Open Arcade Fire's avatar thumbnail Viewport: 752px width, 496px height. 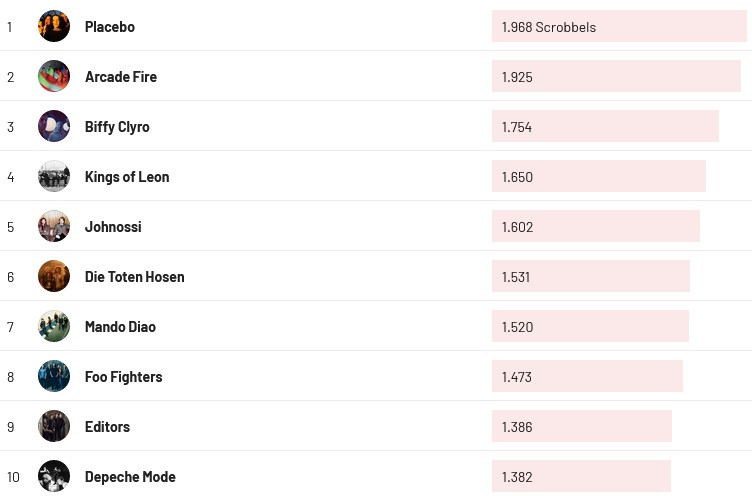point(54,76)
